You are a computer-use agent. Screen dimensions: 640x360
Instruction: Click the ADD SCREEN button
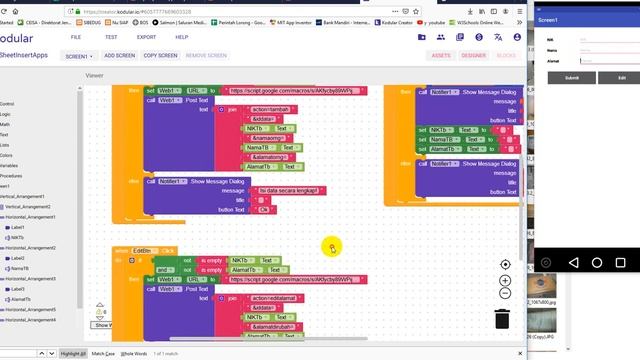[x=120, y=56]
